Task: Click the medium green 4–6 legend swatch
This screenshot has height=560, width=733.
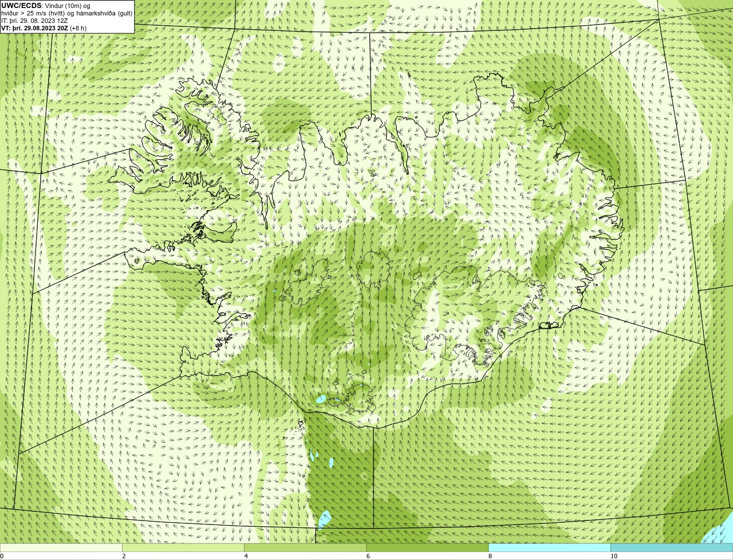Action: click(x=305, y=547)
